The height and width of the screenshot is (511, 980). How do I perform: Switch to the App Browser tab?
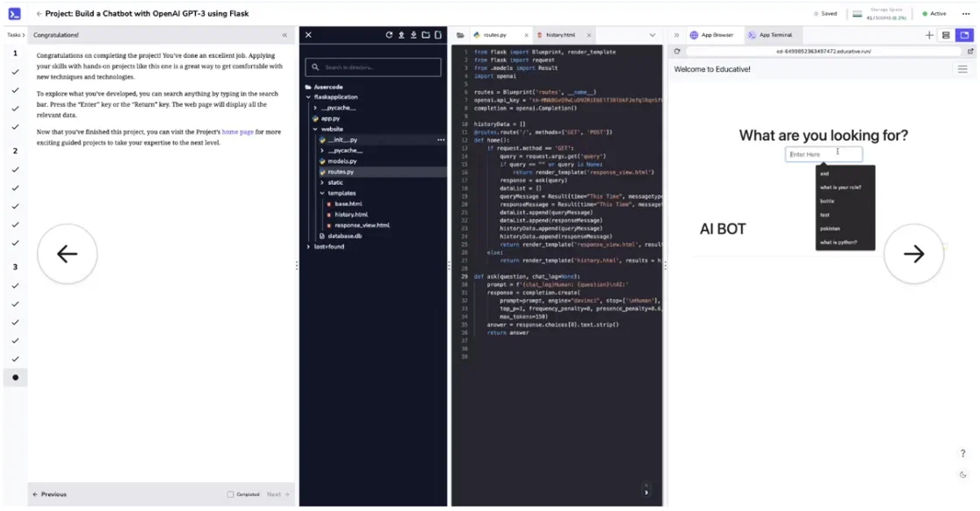711,35
